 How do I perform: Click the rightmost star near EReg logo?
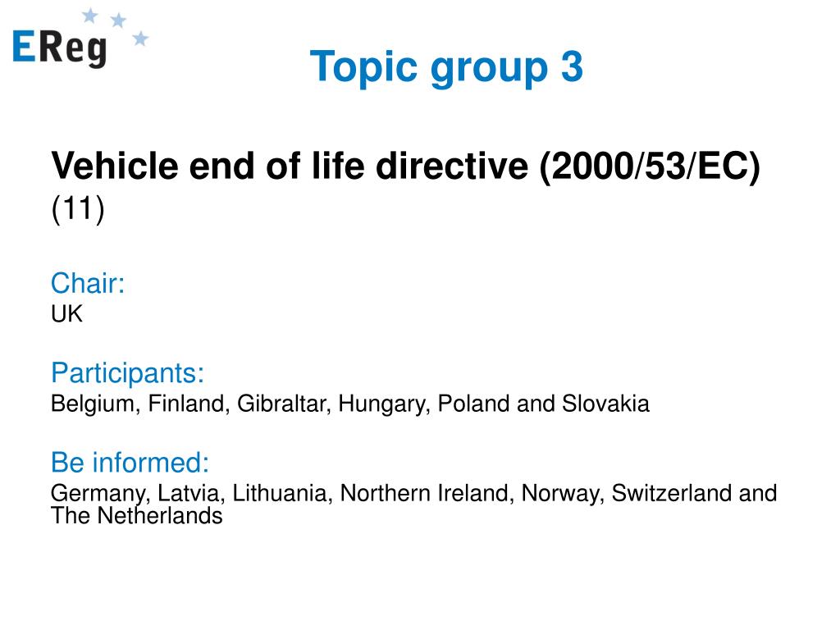tap(140, 38)
